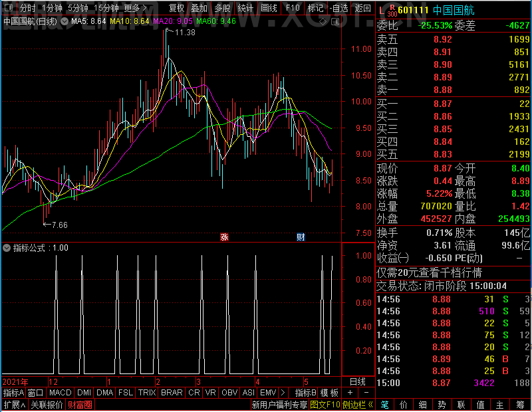Select the BRAR indicator tab
The image size is (532, 412).
[172, 393]
